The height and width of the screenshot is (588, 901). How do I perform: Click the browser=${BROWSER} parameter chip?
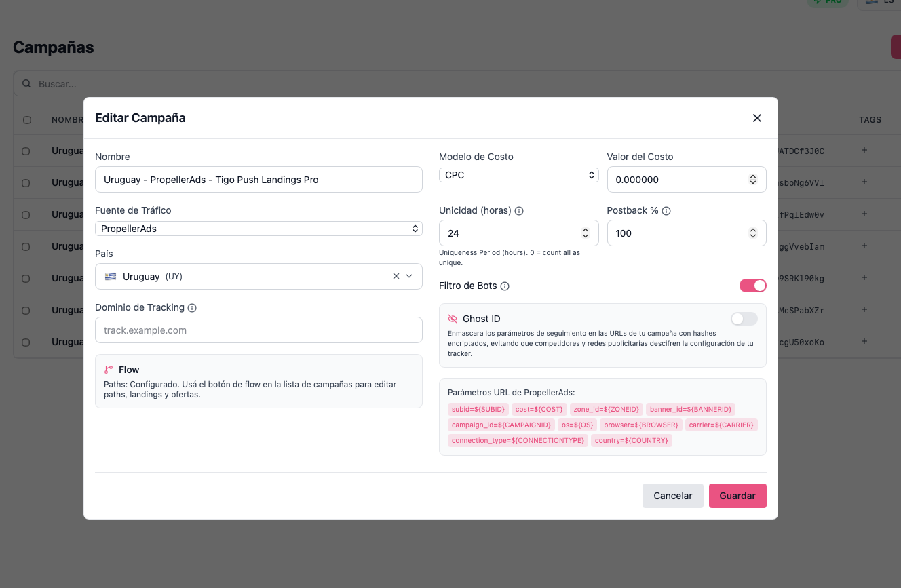pyautogui.click(x=641, y=425)
